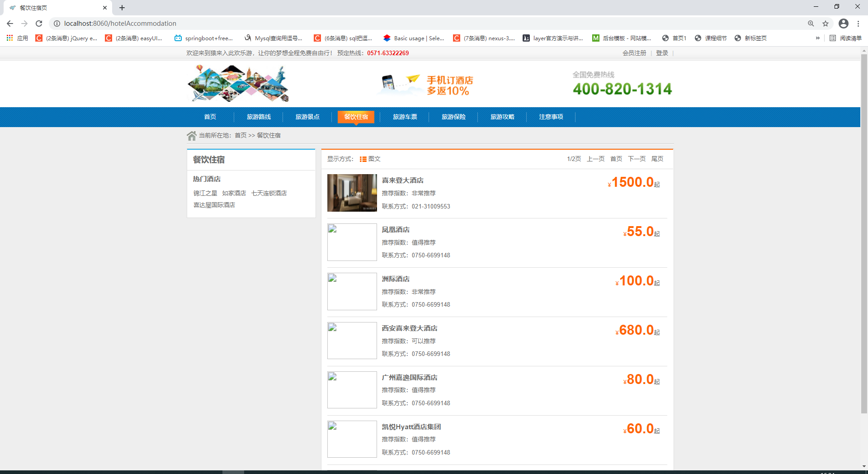
Task: Open the 喜来登大酒店 room thumbnail
Action: [352, 193]
